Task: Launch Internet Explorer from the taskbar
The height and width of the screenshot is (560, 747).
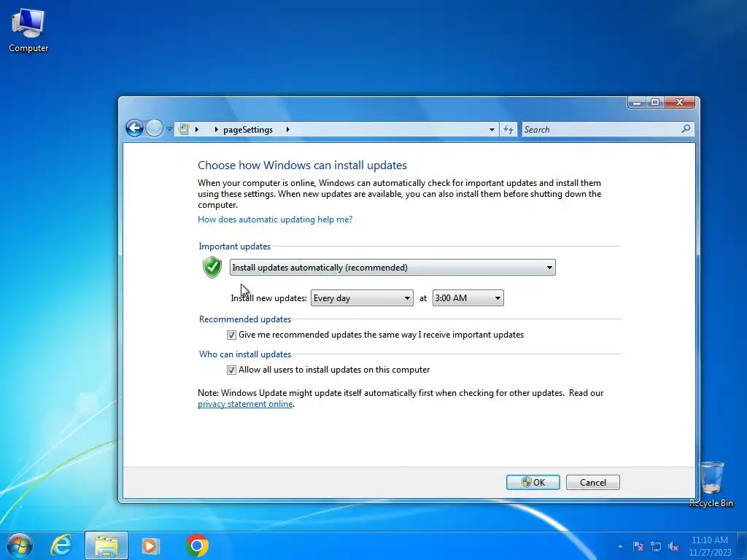Action: pos(61,545)
